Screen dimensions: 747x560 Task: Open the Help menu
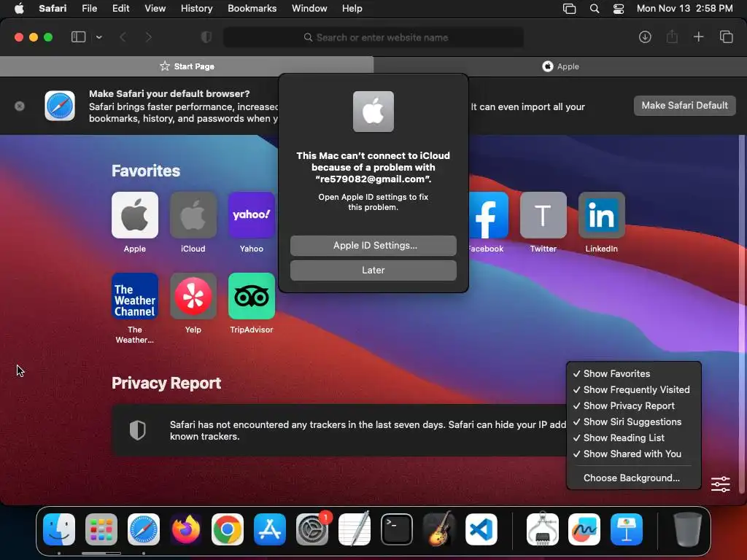click(352, 8)
